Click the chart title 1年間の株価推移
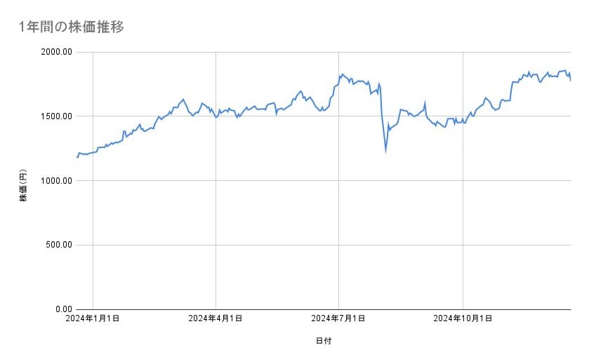 coord(72,27)
